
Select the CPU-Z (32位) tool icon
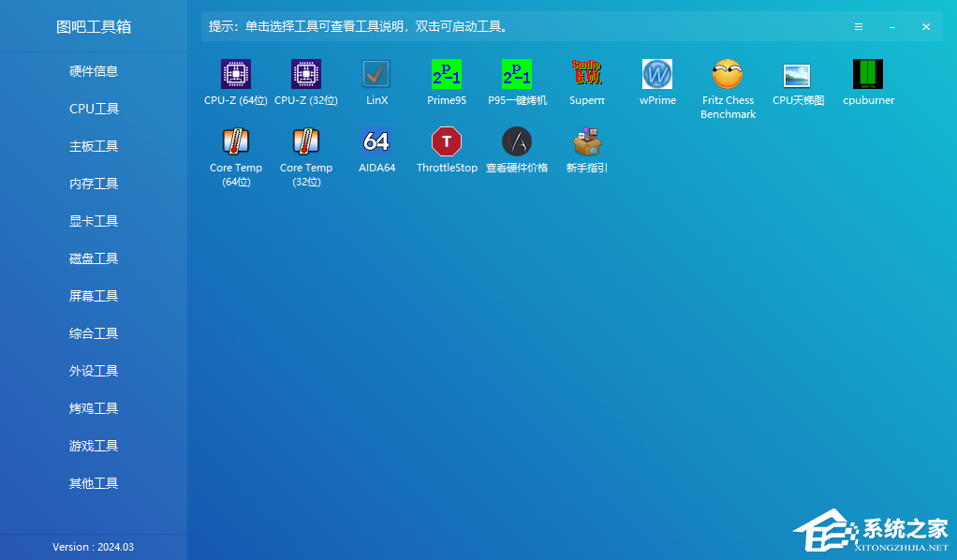click(306, 74)
